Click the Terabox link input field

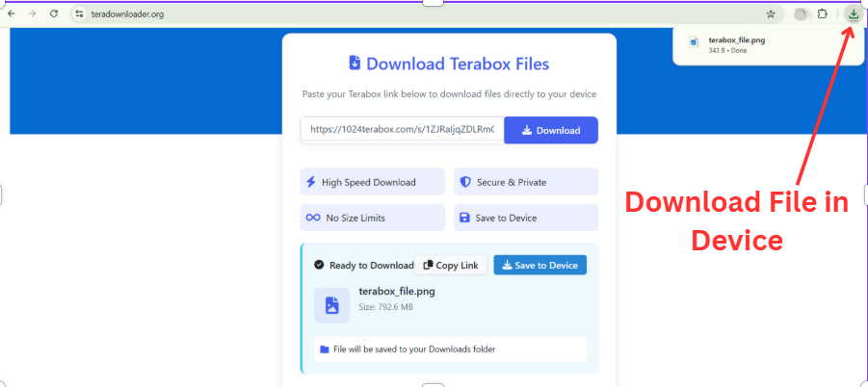click(402, 130)
